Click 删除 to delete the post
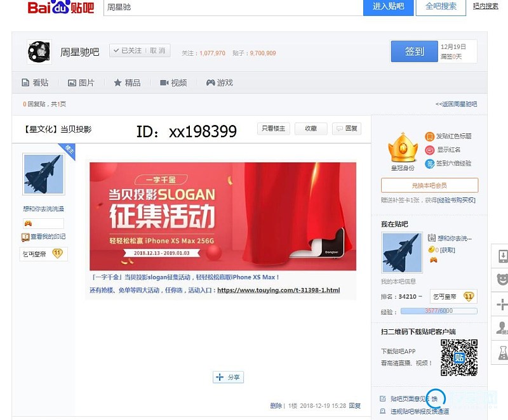508x420 pixels. click(276, 405)
